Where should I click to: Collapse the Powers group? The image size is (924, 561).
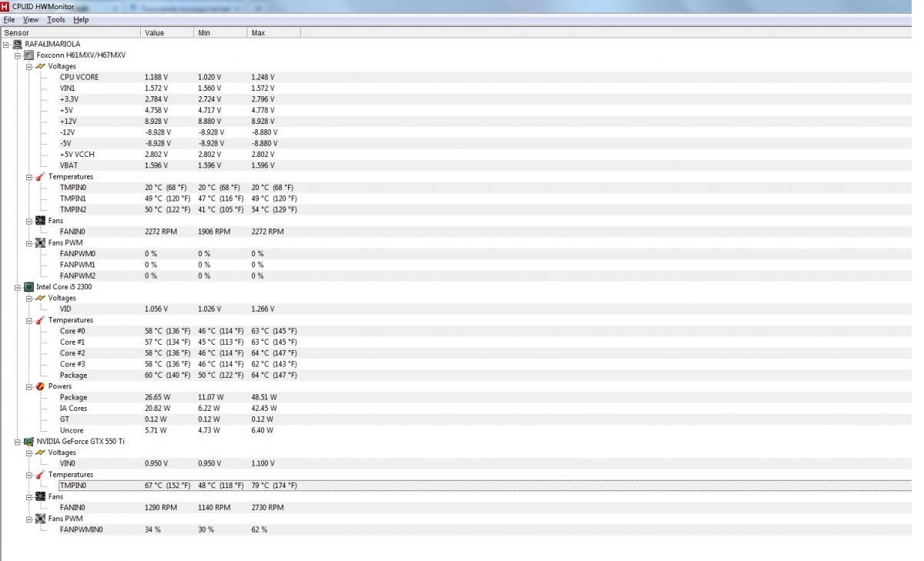point(28,386)
